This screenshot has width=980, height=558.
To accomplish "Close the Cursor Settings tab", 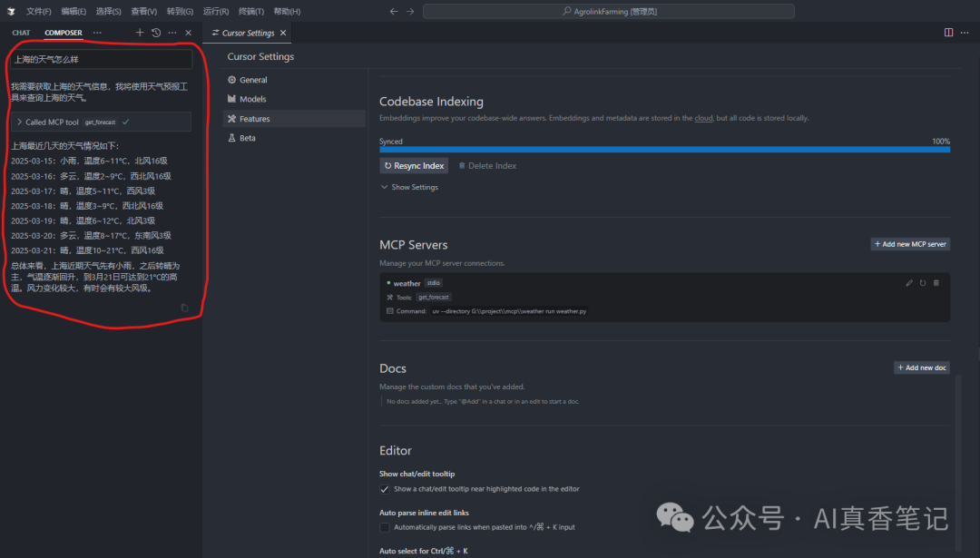I will pyautogui.click(x=283, y=33).
